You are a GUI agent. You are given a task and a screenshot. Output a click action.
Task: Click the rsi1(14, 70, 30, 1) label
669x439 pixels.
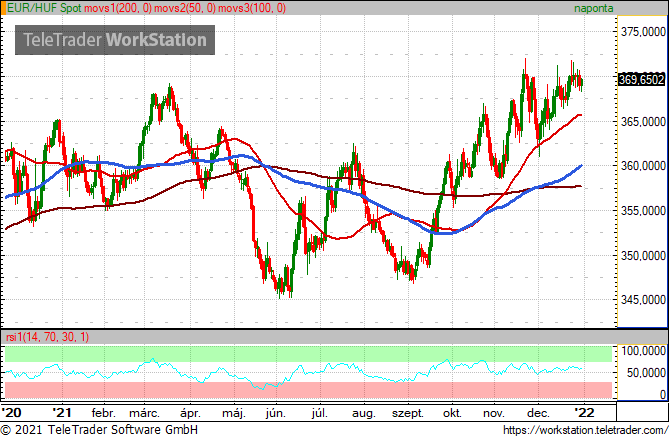pyautogui.click(x=47, y=337)
